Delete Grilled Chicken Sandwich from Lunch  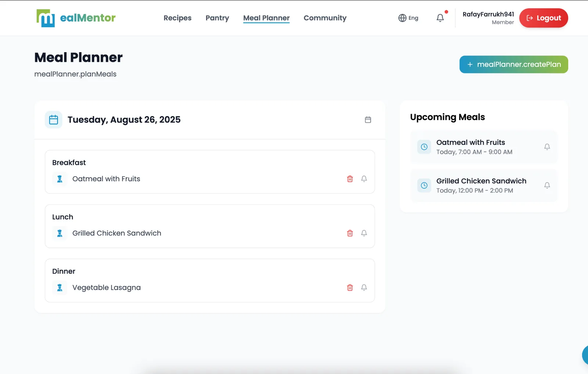click(350, 233)
